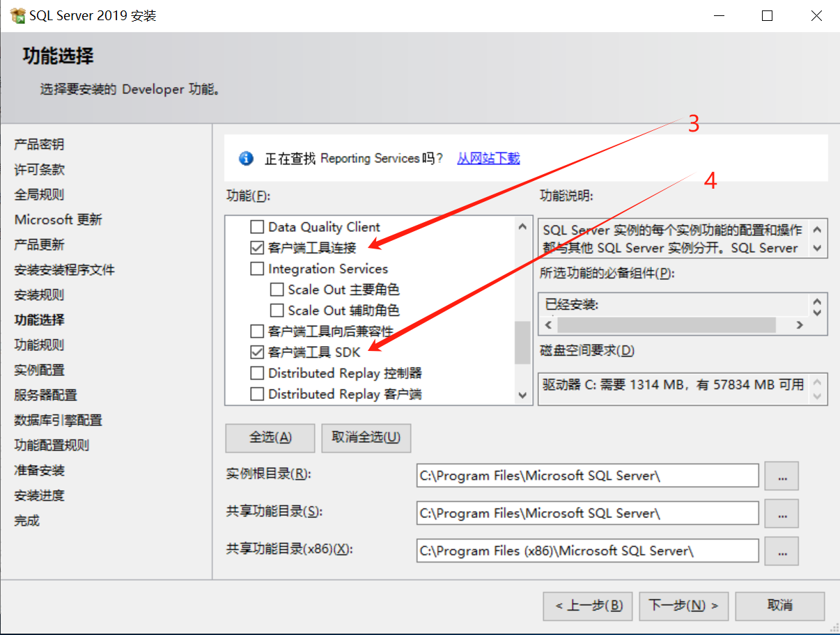Click the SQL Server installer title bar icon
Image resolution: width=840 pixels, height=635 pixels.
click(x=17, y=15)
